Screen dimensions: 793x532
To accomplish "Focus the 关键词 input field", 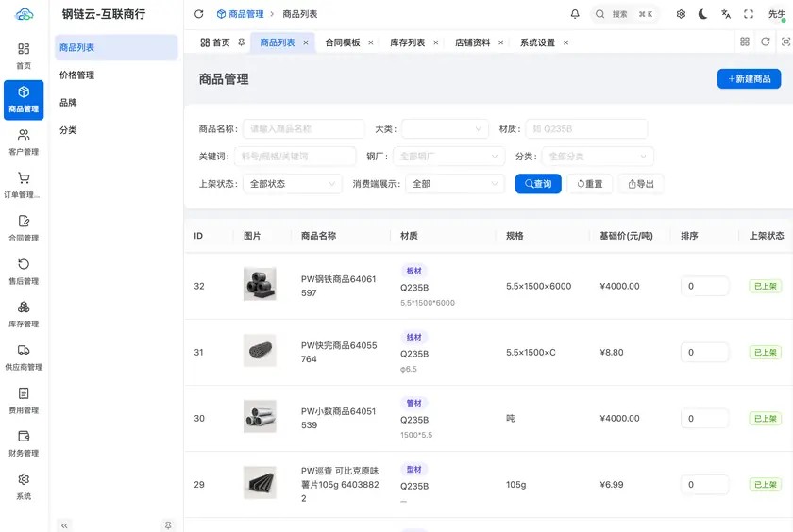I will click(295, 157).
